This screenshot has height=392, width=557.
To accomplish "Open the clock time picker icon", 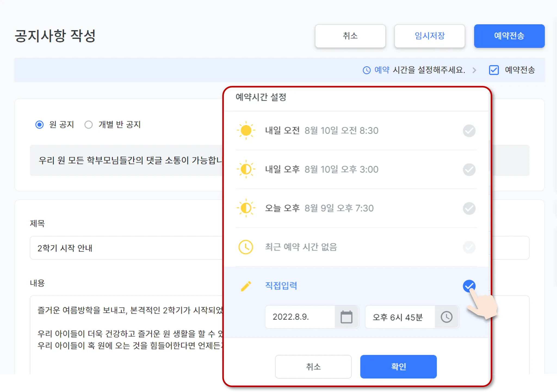I will [x=446, y=317].
